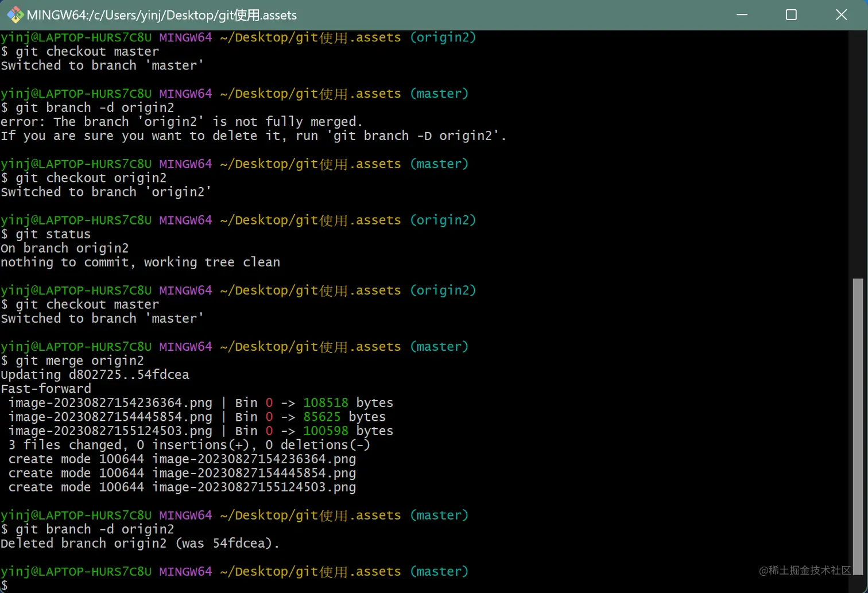Image resolution: width=868 pixels, height=593 pixels.
Task: Click the Git Bash icon in title bar
Action: point(15,15)
